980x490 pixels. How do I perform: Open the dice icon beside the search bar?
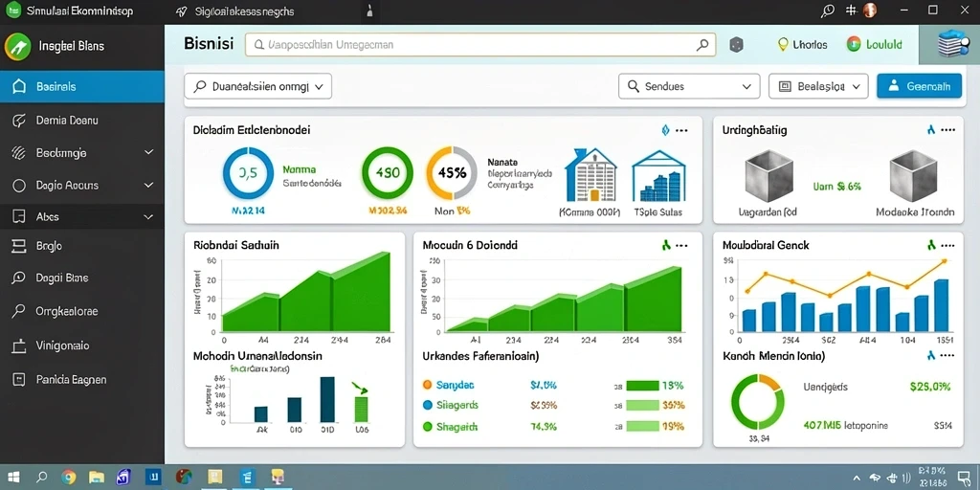[736, 44]
